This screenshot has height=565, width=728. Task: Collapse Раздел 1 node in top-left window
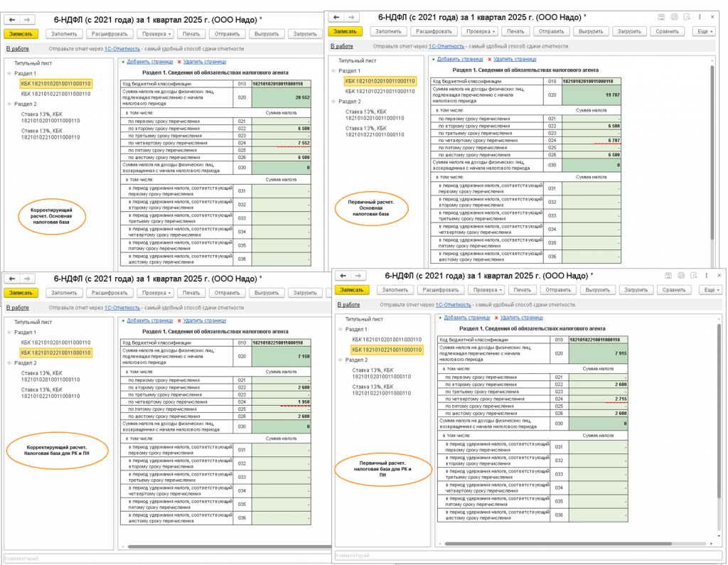[x=9, y=73]
